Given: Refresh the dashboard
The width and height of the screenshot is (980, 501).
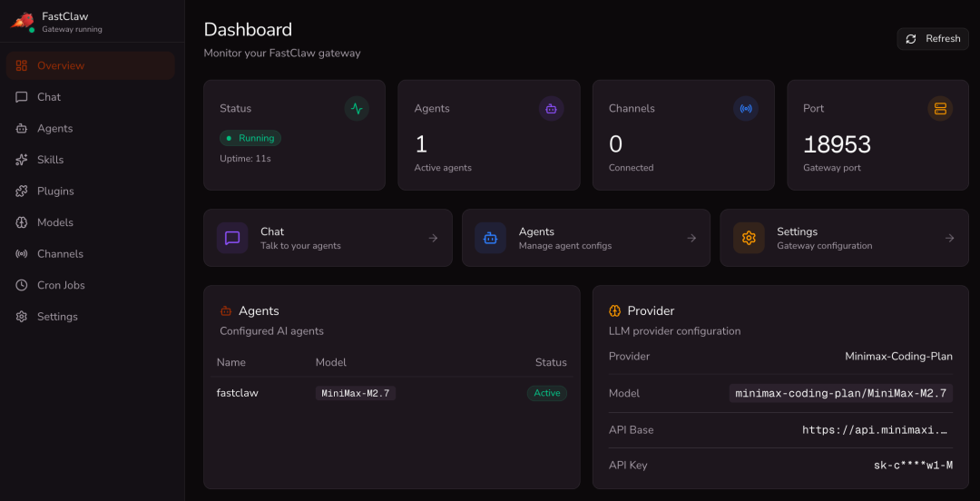Looking at the screenshot, I should point(933,39).
